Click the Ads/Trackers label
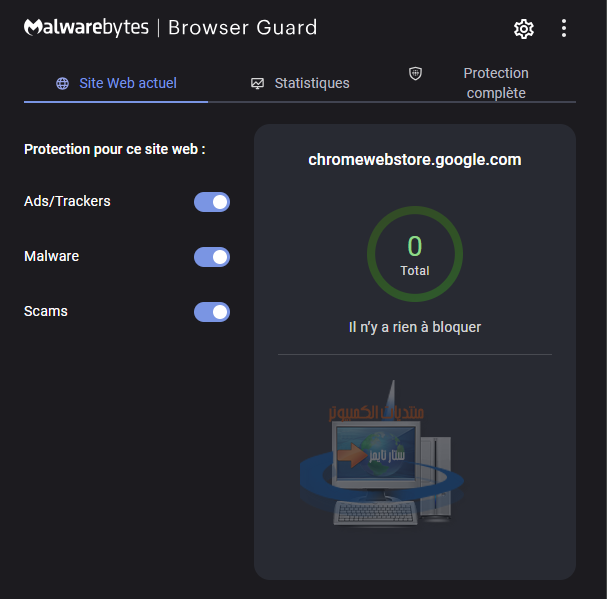Screen dimensions: 607x599 (x=67, y=201)
